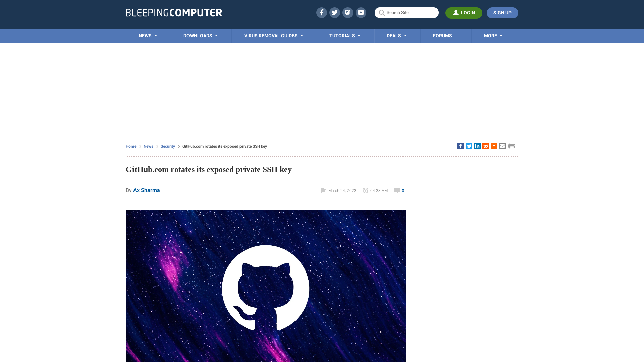
Task: Click the FORUMS menu item
Action: click(443, 35)
